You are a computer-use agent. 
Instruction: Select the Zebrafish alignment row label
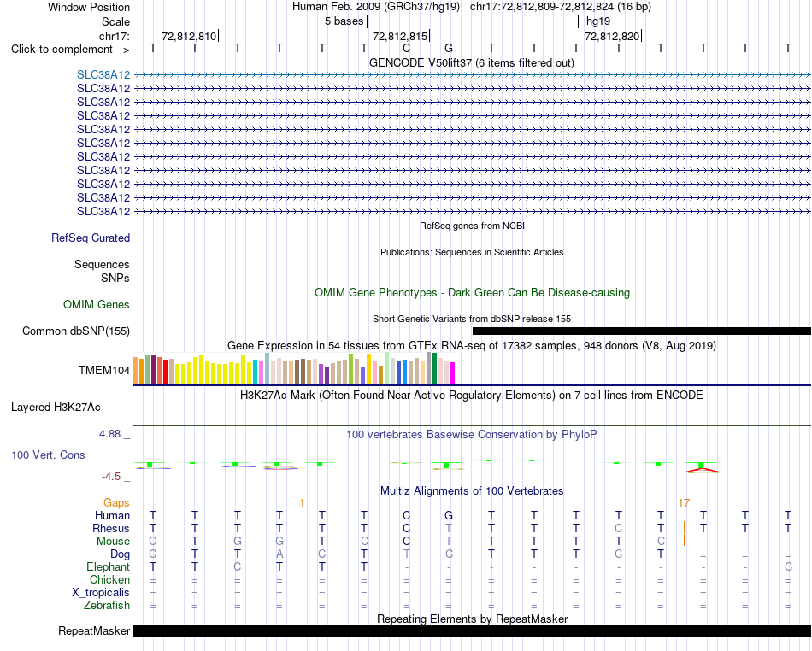[x=107, y=606]
